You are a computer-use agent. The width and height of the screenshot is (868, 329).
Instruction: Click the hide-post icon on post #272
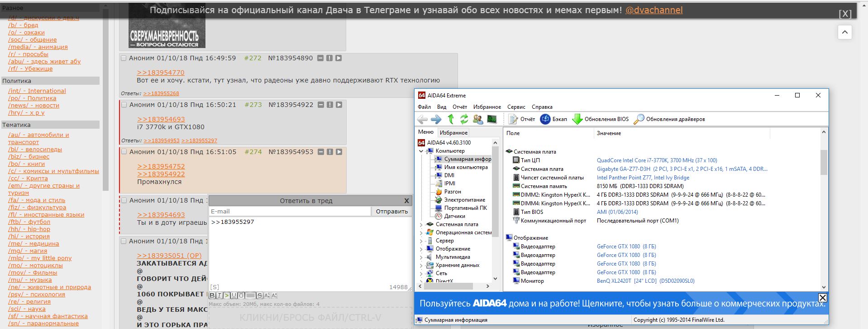320,58
